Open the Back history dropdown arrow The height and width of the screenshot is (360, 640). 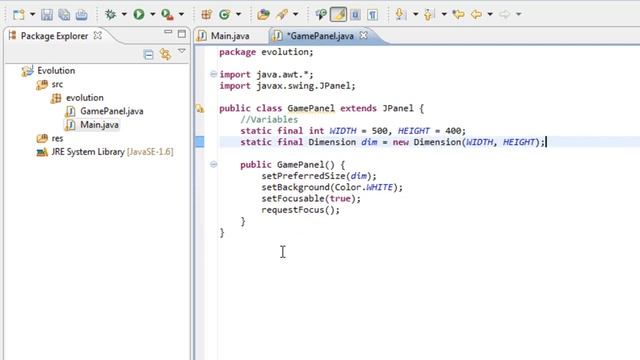[490, 15]
